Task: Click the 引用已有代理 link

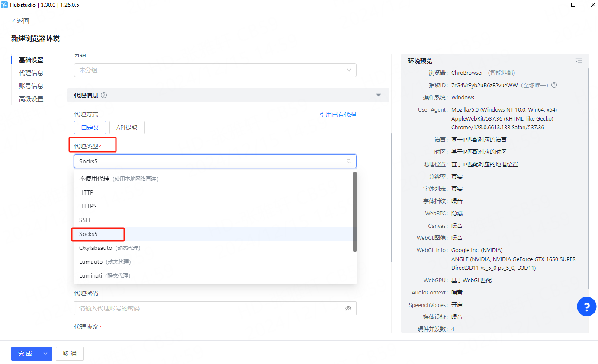Action: [x=338, y=115]
